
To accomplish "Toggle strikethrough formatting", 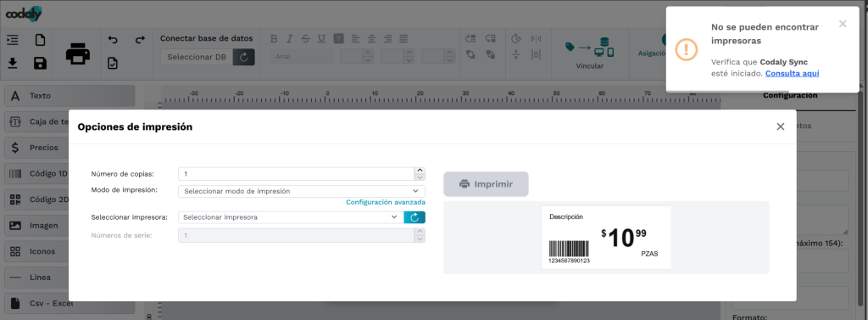I will (305, 39).
